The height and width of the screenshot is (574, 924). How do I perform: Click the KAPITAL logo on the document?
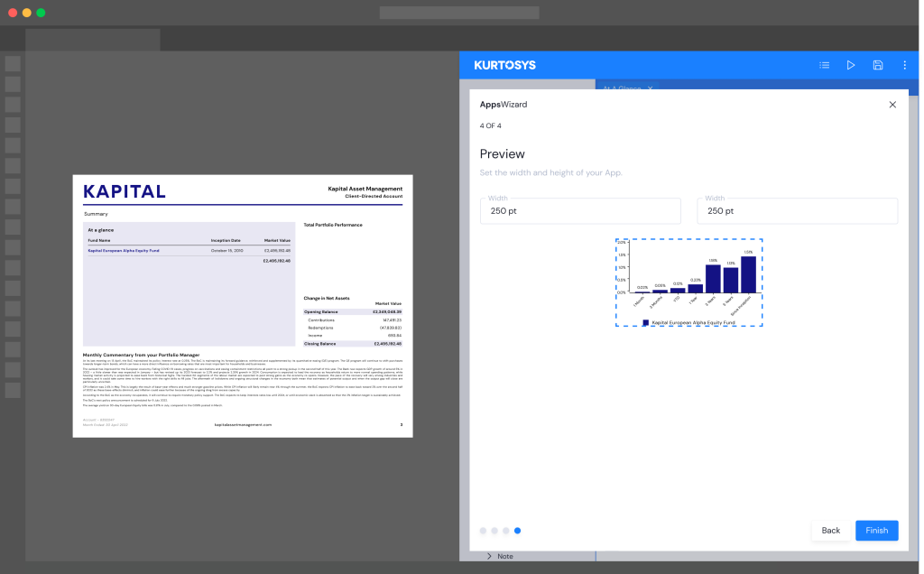[125, 191]
